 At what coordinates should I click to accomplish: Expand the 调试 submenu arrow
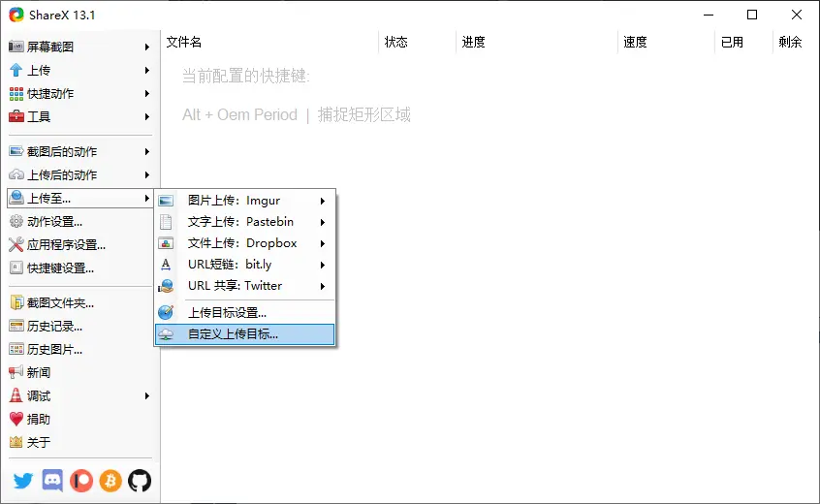pos(147,395)
